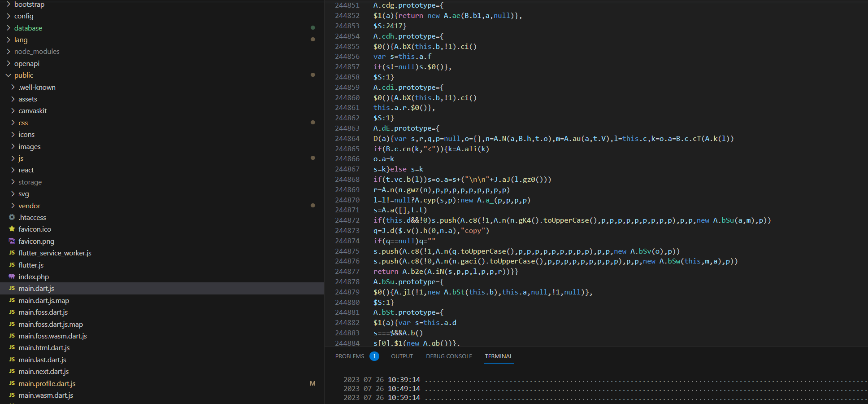Place cursor on the A.cdh.prototype line
Screen dimensions: 868x404
pyautogui.click(x=408, y=36)
